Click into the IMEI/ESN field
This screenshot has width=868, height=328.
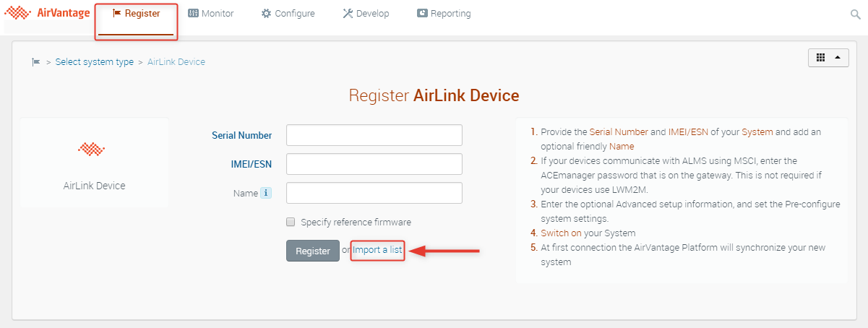coord(374,164)
